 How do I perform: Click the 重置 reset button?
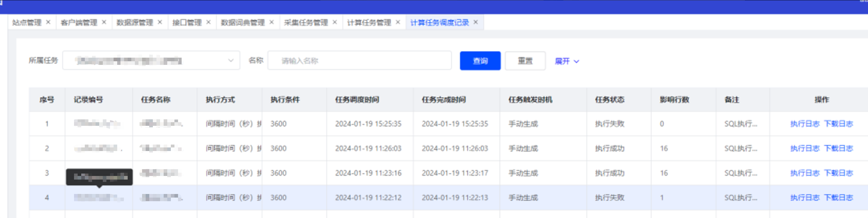pos(525,61)
